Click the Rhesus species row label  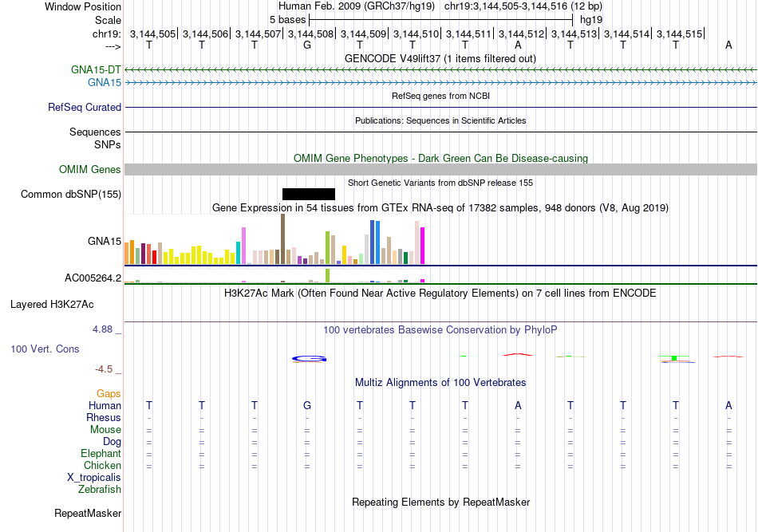(x=104, y=417)
